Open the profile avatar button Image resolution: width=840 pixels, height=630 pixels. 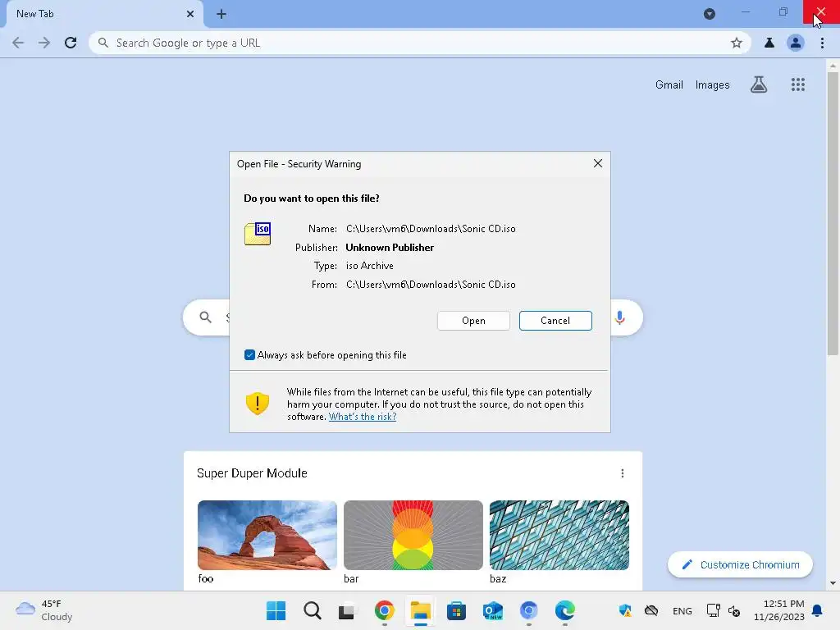point(796,43)
